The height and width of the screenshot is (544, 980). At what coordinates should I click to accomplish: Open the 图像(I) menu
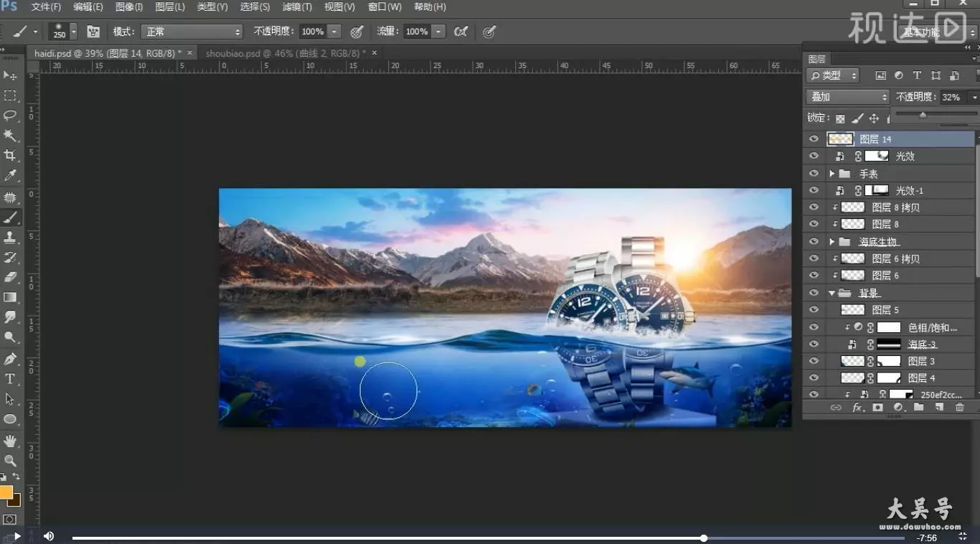(129, 7)
